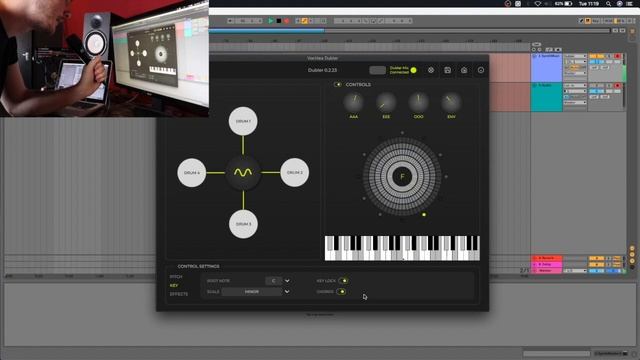Click the round help icon in Dubler header

[x=481, y=70]
